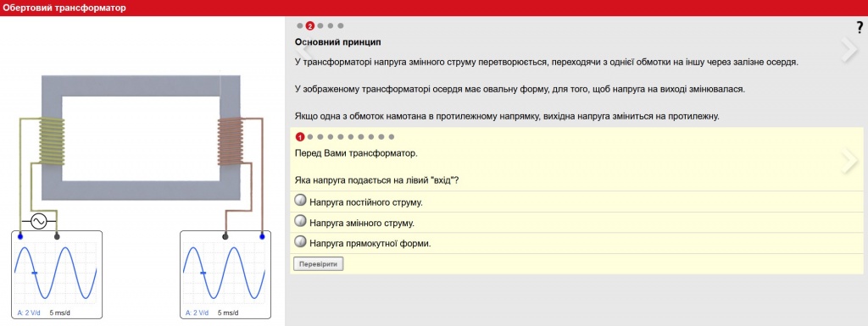Go to fifth question dot
This screenshot has width=868, height=326.
coord(341,136)
